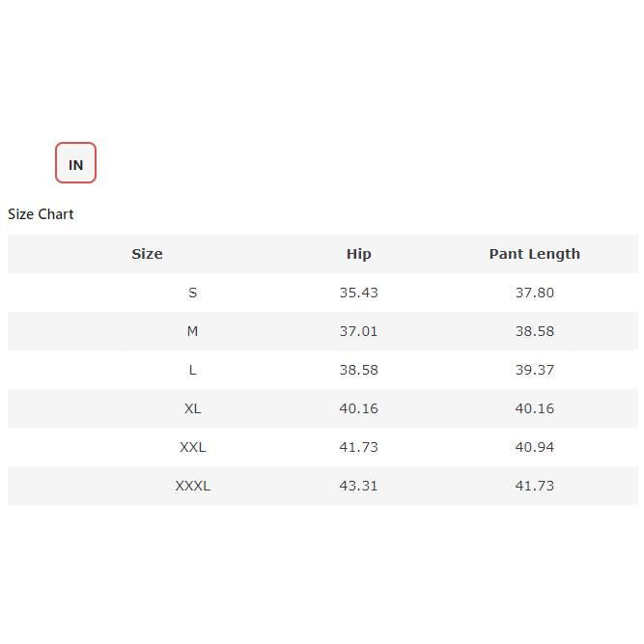Image resolution: width=644 pixels, height=644 pixels.
Task: Click the pant length value for M
Action: point(534,331)
